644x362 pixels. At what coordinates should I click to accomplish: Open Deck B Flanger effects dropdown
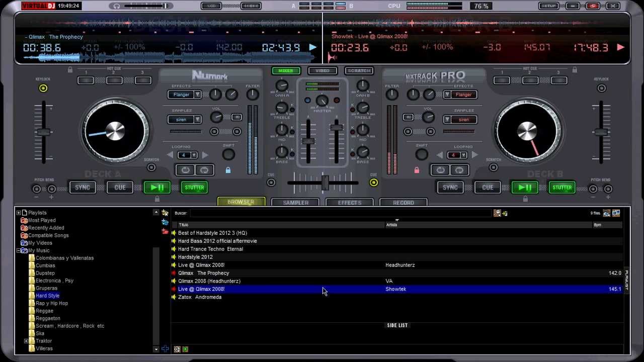[x=447, y=95]
